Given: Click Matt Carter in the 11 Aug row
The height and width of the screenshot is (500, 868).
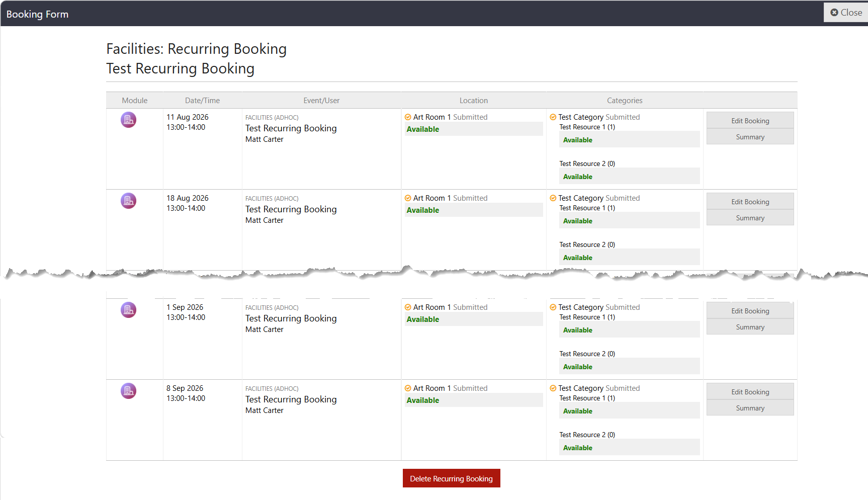Looking at the screenshot, I should tap(265, 139).
